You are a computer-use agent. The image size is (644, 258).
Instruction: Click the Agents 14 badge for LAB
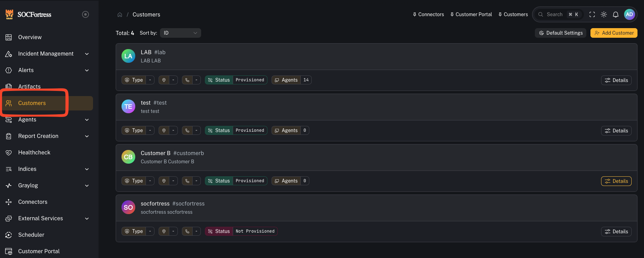click(x=291, y=80)
